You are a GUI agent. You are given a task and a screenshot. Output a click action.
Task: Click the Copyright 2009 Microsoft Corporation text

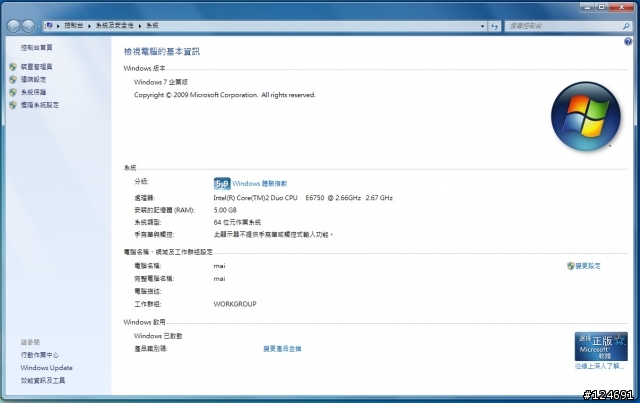pyautogui.click(x=224, y=95)
